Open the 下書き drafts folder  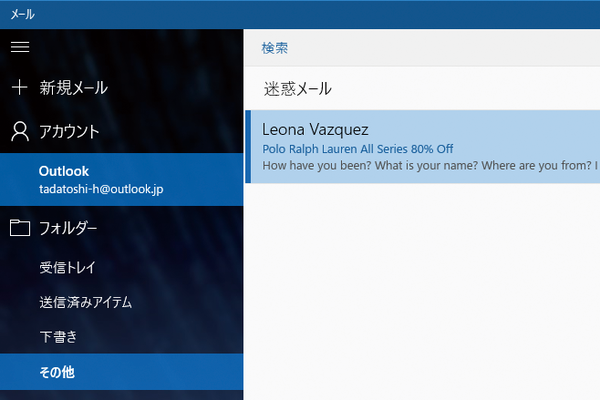(58, 337)
